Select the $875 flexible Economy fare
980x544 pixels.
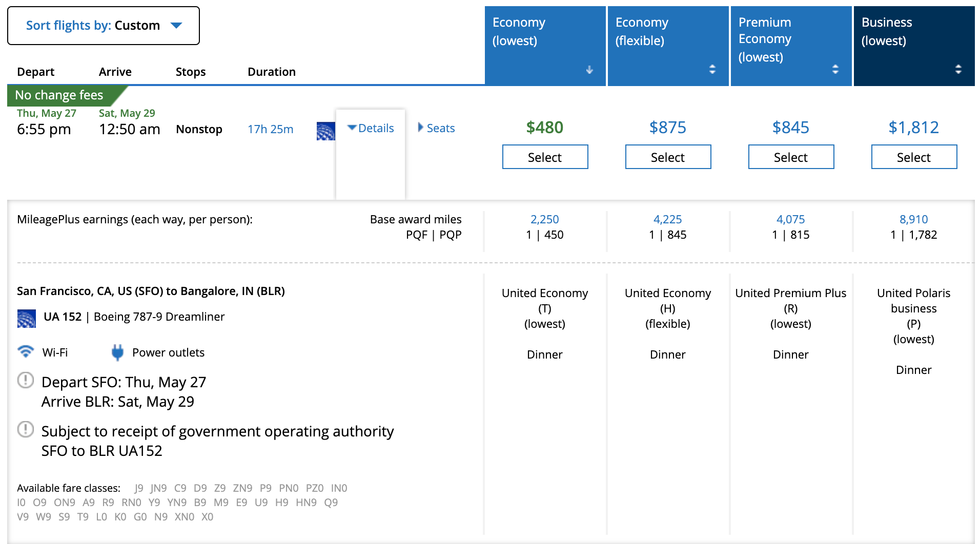click(x=668, y=157)
